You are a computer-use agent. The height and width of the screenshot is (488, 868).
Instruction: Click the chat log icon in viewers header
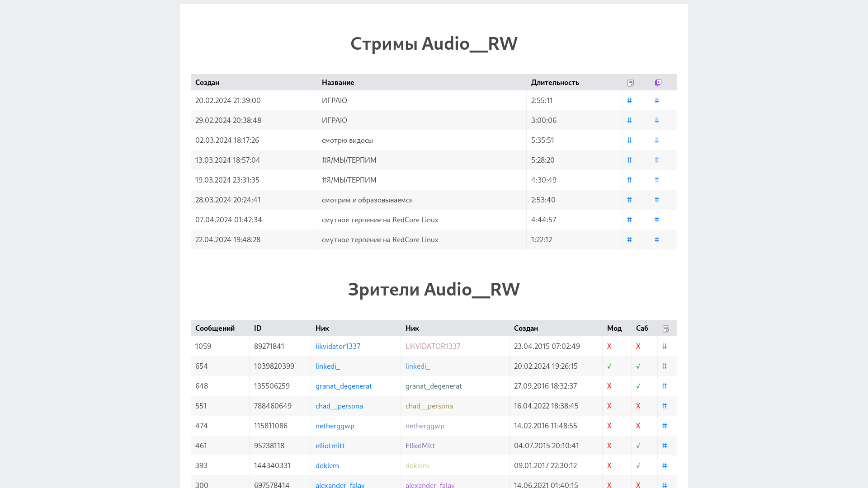pos(666,328)
